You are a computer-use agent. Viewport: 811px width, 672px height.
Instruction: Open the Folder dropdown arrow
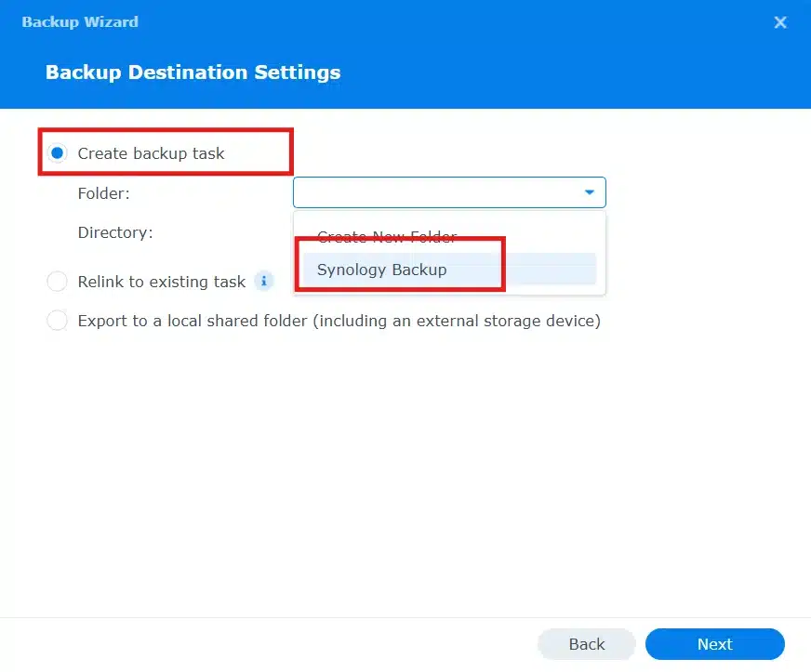tap(589, 192)
